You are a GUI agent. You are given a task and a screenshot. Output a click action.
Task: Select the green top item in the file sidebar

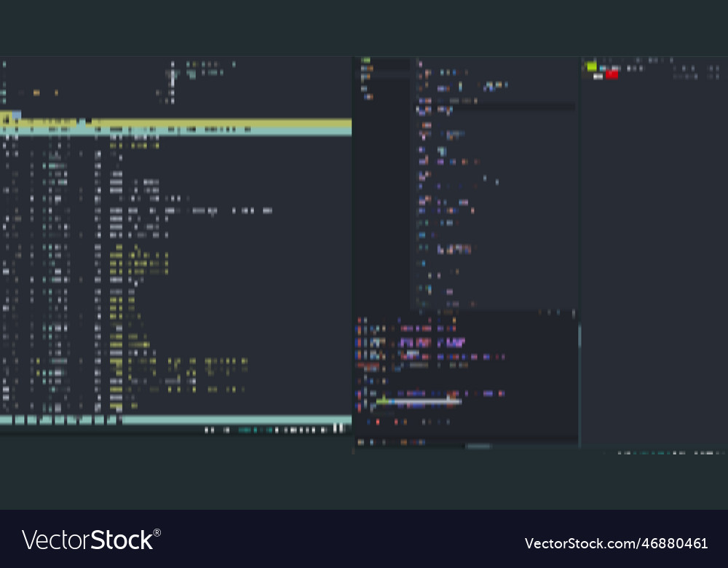point(366,60)
